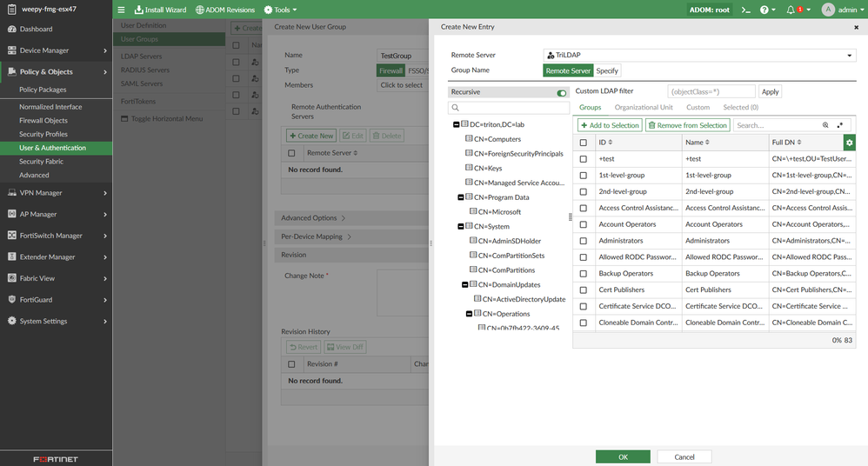Click the group table Search field
868x466 pixels.
776,126
